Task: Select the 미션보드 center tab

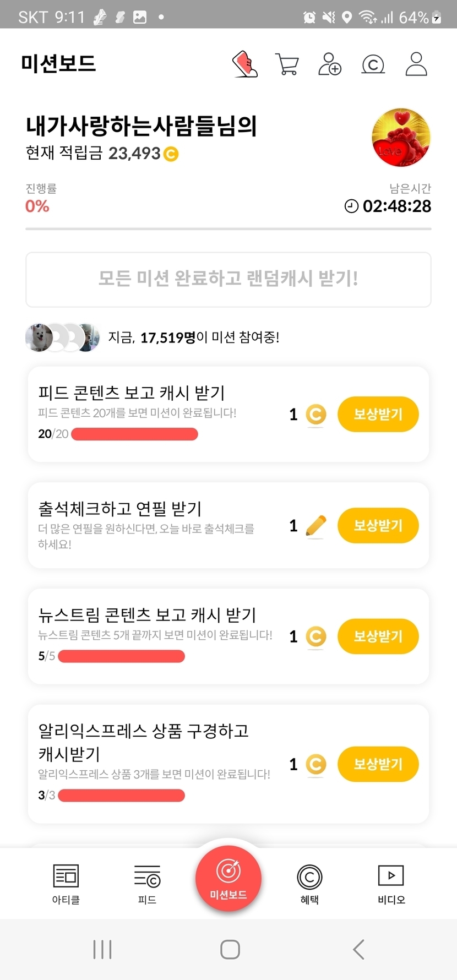Action: 228,879
